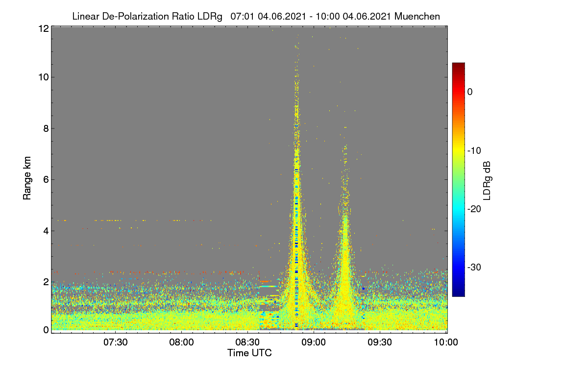Click the yellow band of the colorbar
The height and width of the screenshot is (392, 588).
point(458,150)
